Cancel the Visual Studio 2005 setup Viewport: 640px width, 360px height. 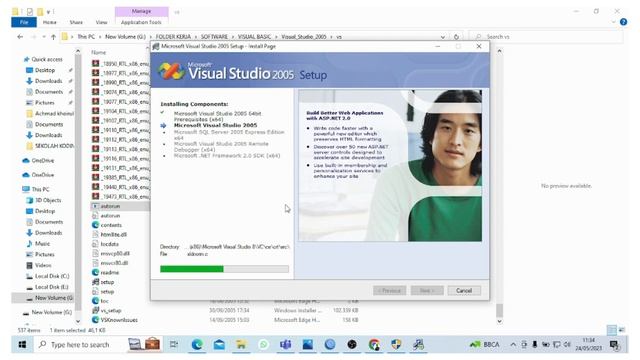[x=464, y=291]
